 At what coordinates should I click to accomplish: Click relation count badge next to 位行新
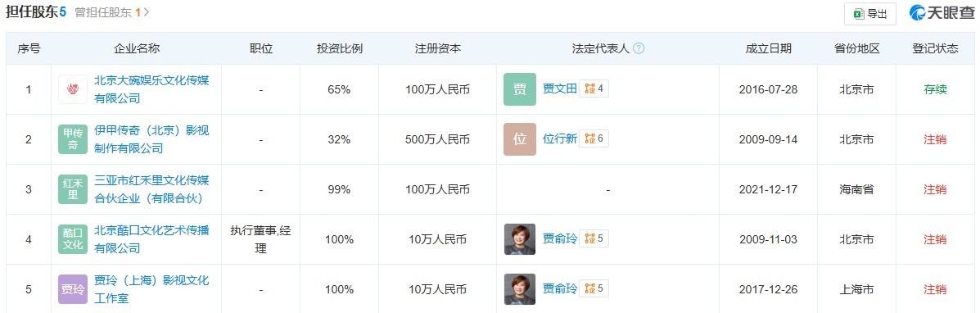point(594,139)
